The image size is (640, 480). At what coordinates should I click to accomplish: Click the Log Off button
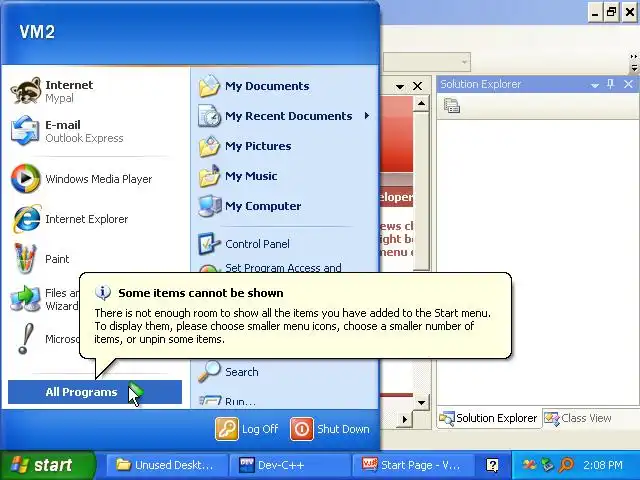tap(247, 429)
